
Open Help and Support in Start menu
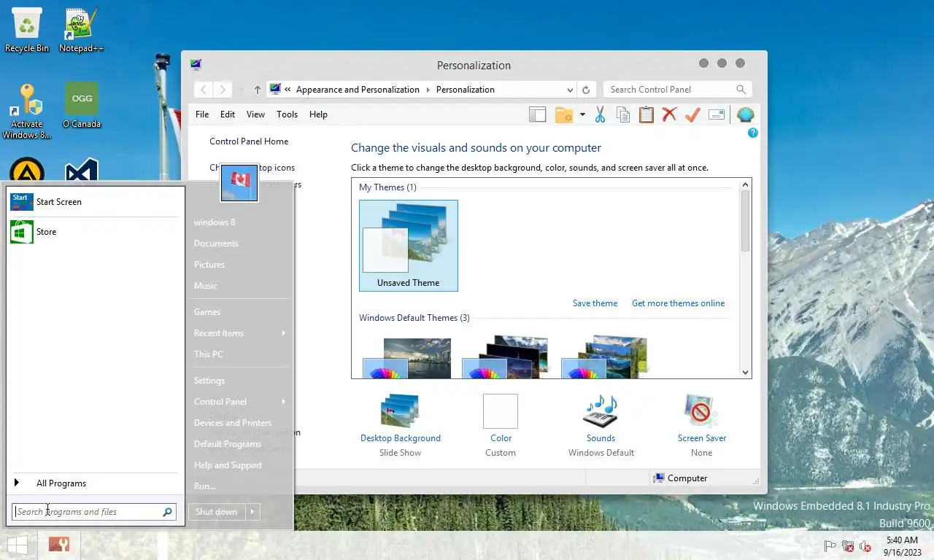tap(228, 465)
